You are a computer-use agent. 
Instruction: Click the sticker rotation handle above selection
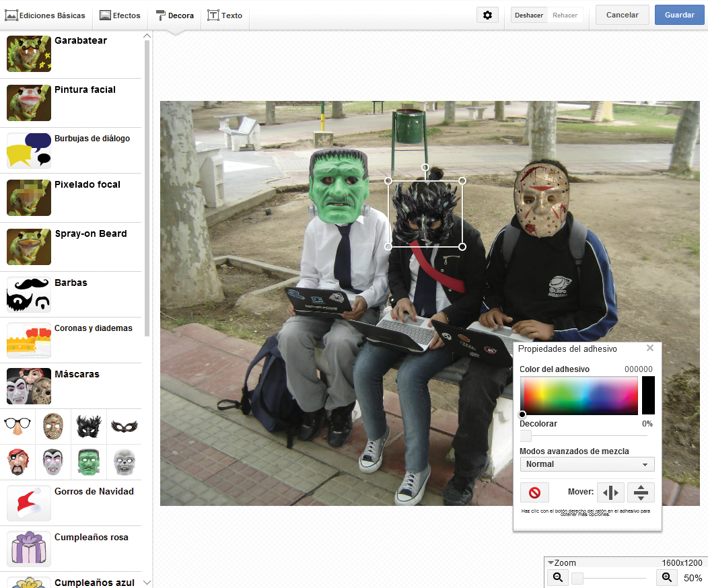(x=425, y=168)
